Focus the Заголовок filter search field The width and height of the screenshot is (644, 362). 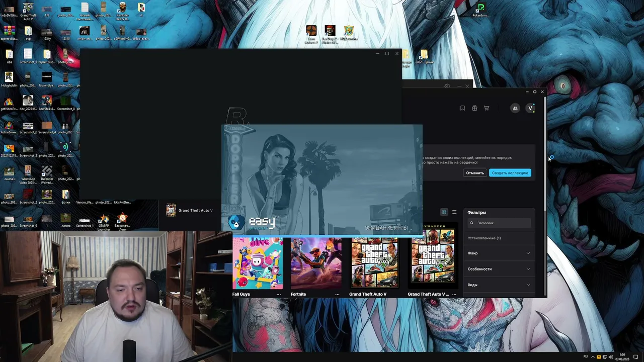(x=499, y=223)
